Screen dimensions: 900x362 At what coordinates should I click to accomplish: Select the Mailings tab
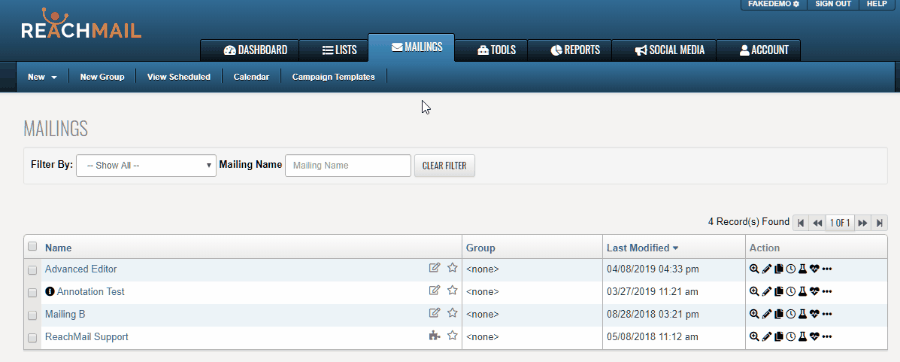411,47
